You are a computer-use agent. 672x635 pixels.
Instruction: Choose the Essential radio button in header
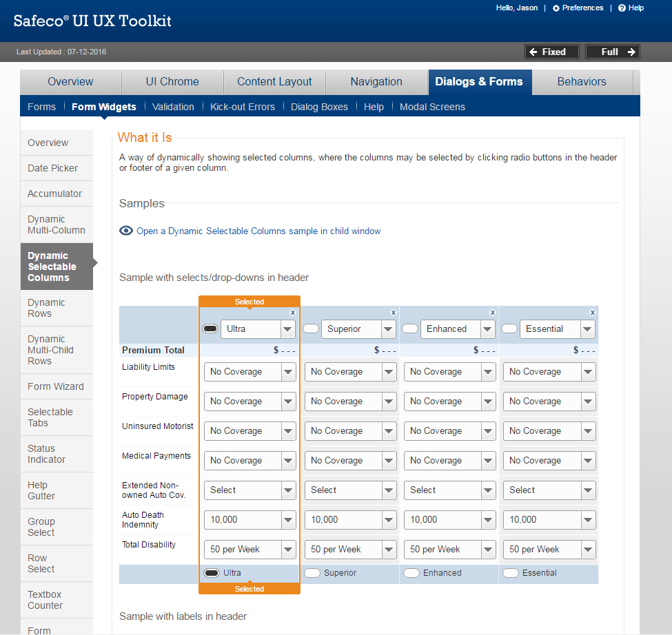coord(509,329)
